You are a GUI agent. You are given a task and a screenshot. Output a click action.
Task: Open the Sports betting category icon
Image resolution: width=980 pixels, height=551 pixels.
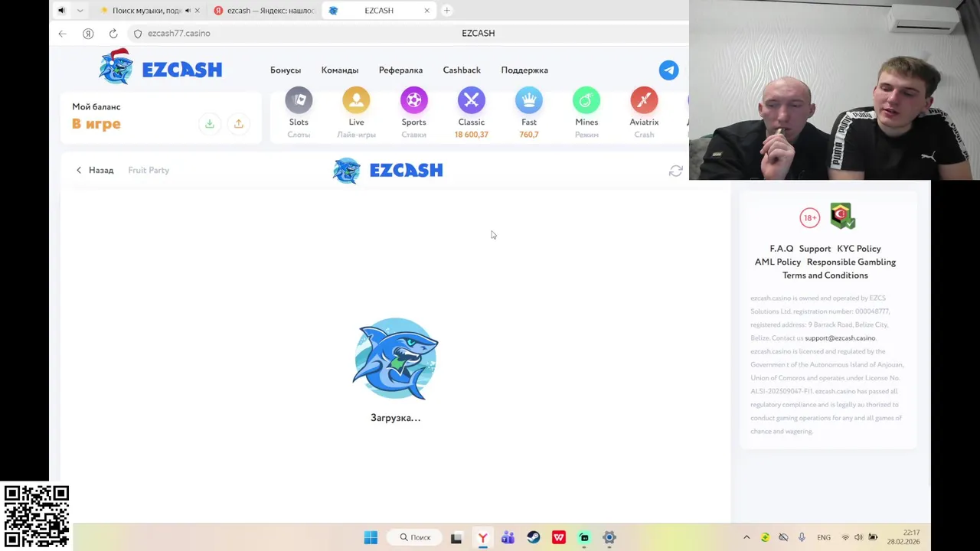pyautogui.click(x=413, y=100)
